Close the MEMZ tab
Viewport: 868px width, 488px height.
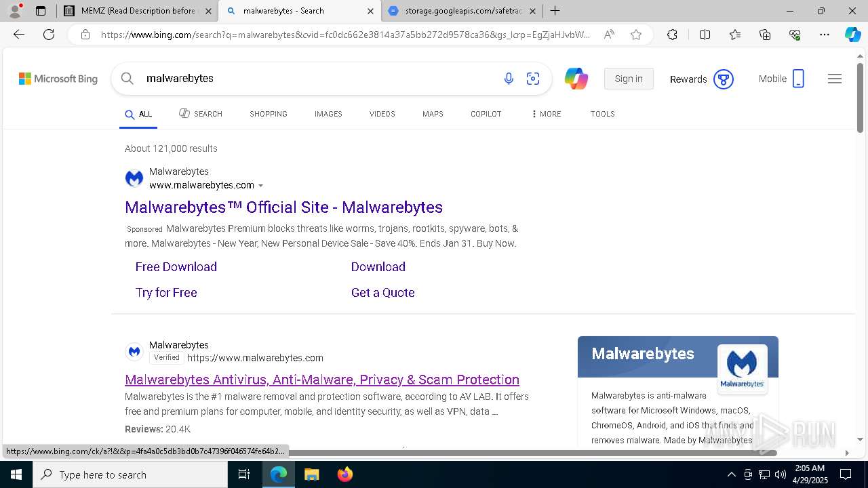coord(208,11)
